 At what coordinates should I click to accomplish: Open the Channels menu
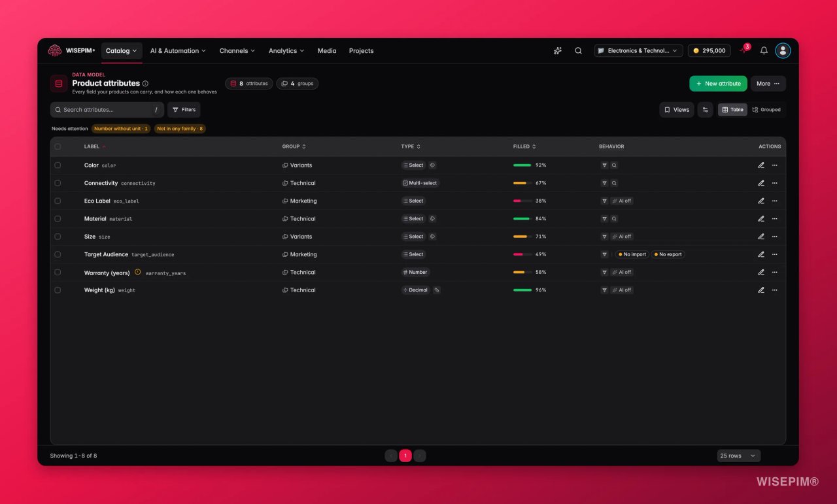click(238, 51)
